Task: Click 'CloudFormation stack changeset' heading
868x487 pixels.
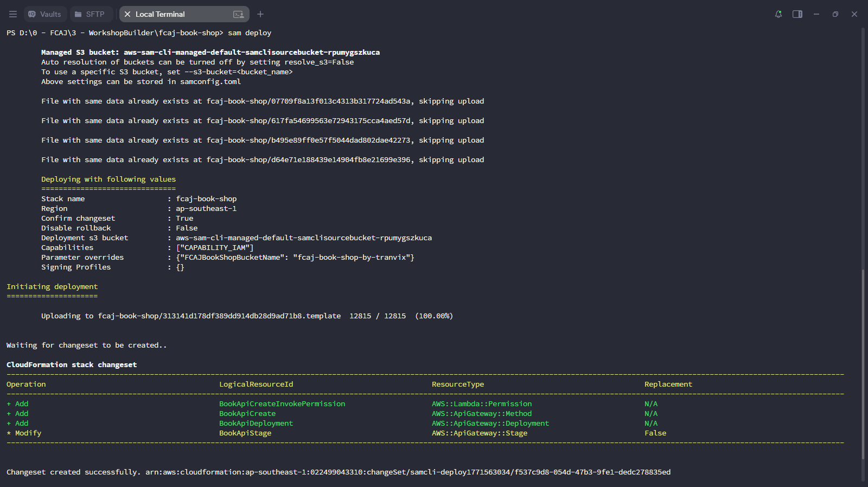Action: [x=72, y=365]
